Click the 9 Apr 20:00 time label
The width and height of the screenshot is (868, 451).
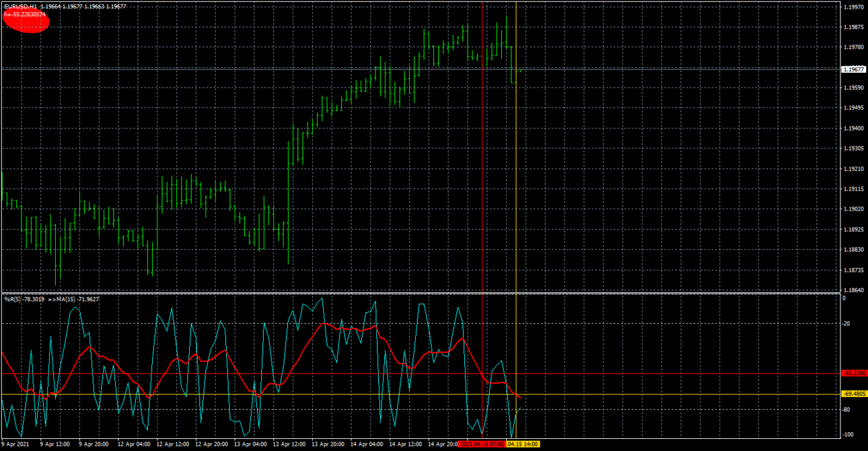[94, 444]
